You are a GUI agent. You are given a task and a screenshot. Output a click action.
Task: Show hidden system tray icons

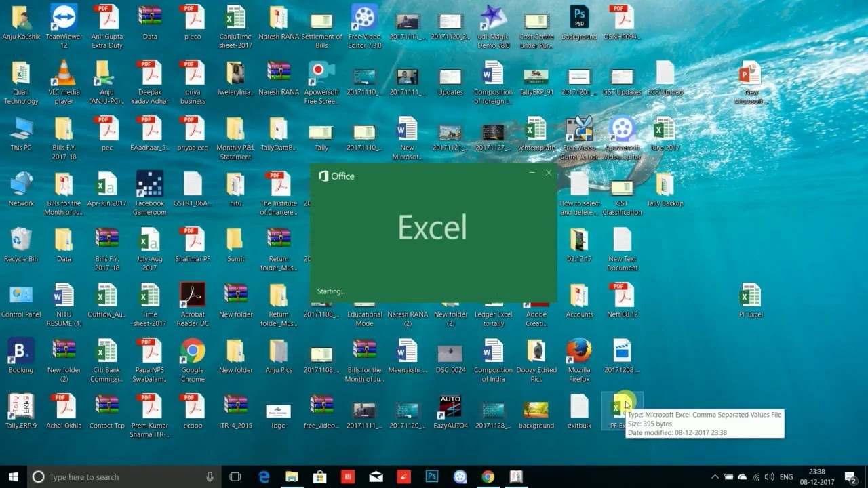[x=715, y=477]
